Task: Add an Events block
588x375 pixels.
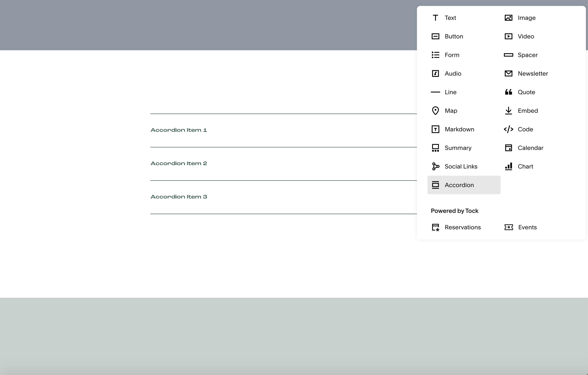Action: [527, 227]
